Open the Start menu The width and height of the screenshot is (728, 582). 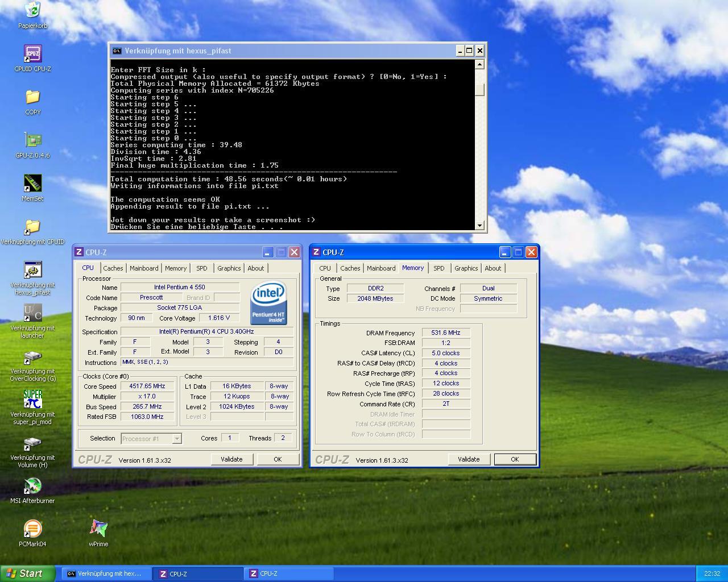pyautogui.click(x=27, y=573)
